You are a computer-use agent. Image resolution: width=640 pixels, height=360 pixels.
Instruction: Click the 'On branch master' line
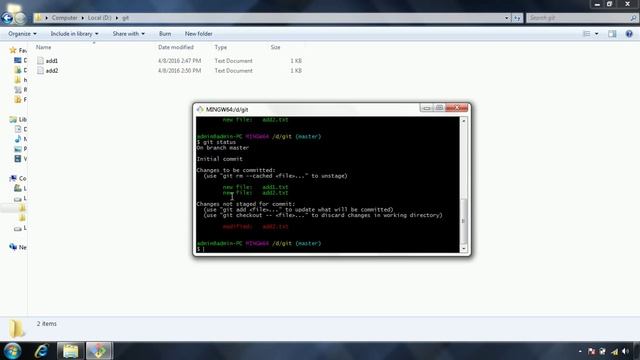pos(222,148)
